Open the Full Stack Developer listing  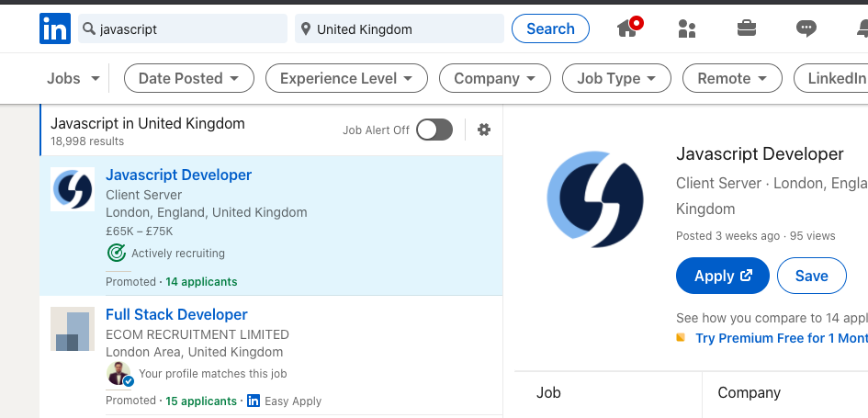[x=176, y=314]
